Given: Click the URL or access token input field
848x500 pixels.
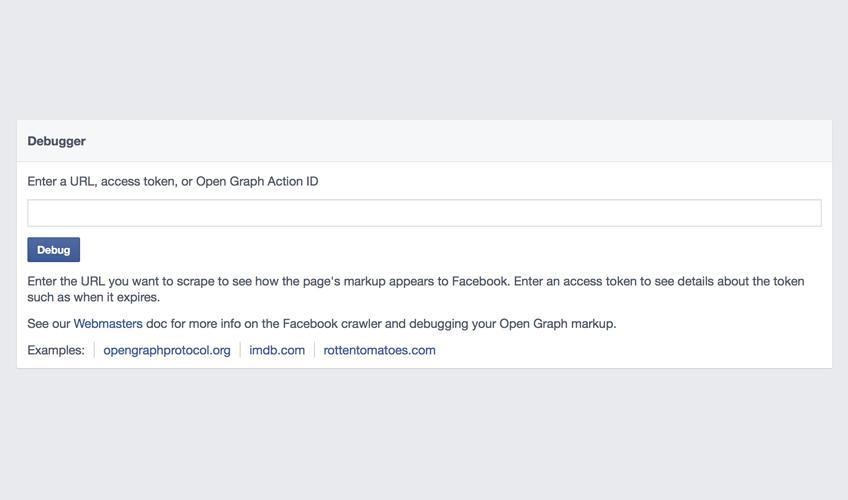Looking at the screenshot, I should tap(424, 213).
